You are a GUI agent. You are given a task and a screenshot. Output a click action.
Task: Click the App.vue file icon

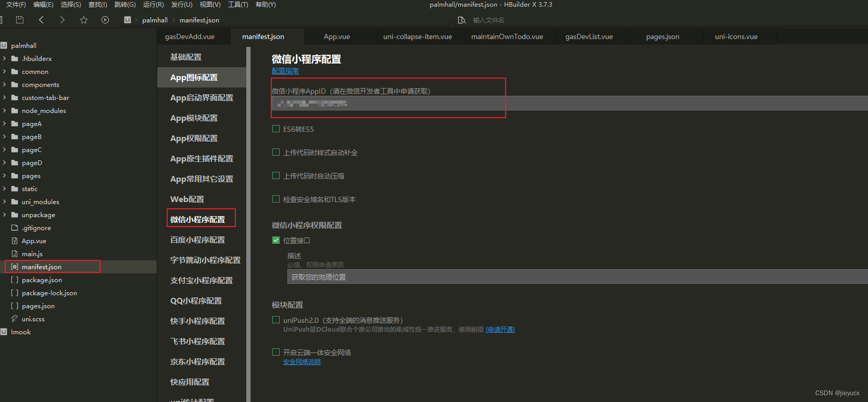pos(15,241)
